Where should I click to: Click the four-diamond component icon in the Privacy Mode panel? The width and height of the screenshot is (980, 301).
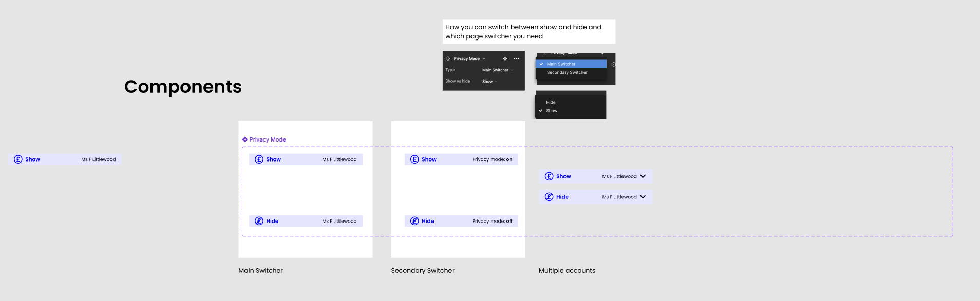coord(505,59)
